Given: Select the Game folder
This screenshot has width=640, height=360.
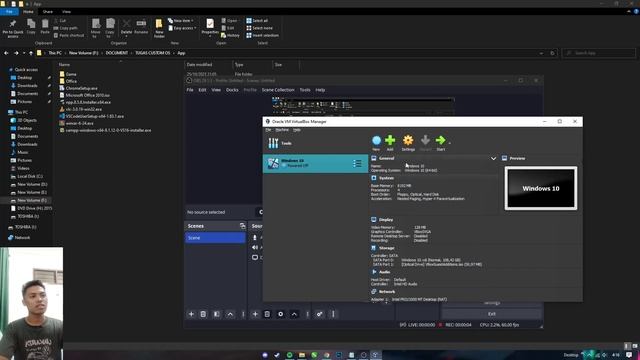Looking at the screenshot, I should 71,74.
